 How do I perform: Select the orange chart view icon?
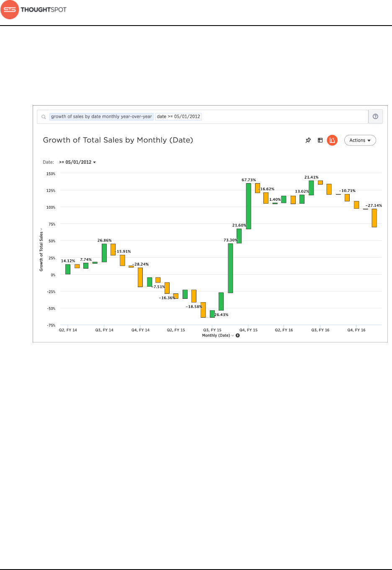[x=332, y=140]
